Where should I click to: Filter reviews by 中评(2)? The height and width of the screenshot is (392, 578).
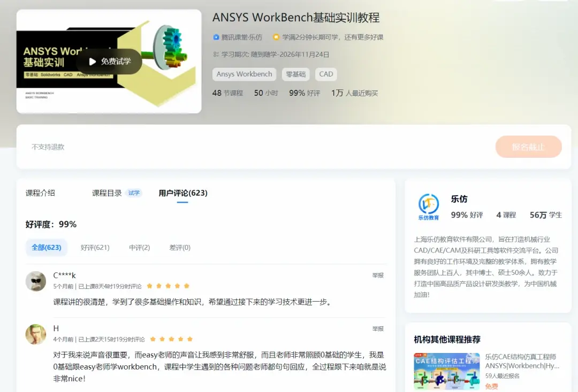click(139, 248)
